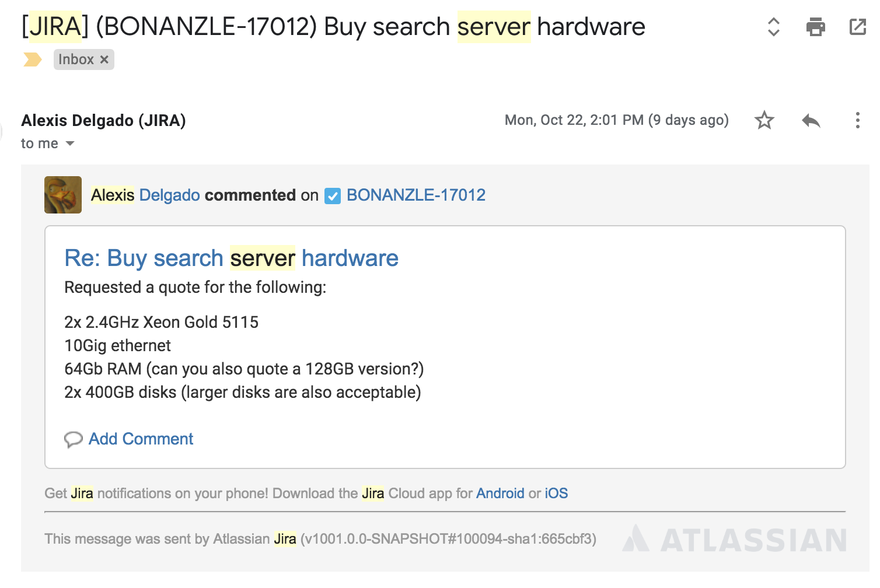This screenshot has width=880, height=588.
Task: Star this message from Alexis Delgado
Action: (764, 121)
